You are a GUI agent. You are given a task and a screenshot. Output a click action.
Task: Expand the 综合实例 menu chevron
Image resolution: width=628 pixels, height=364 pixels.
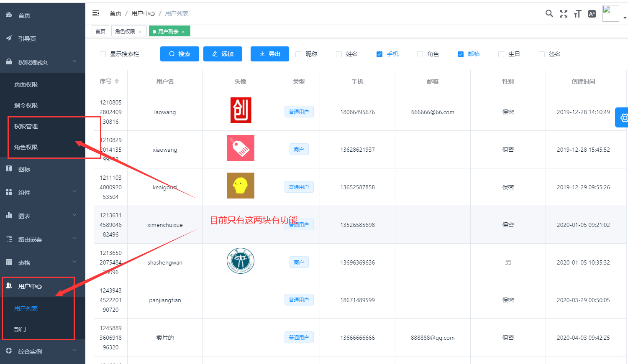74,350
